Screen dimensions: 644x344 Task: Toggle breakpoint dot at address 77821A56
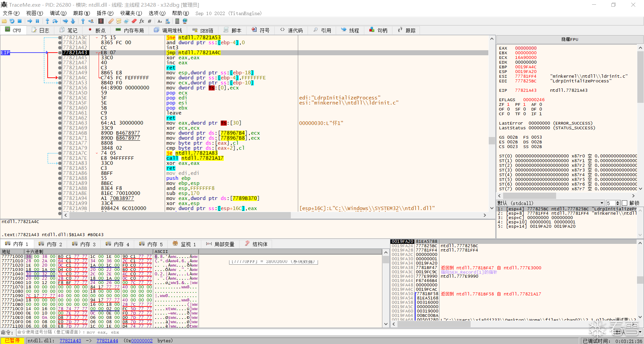pos(60,88)
